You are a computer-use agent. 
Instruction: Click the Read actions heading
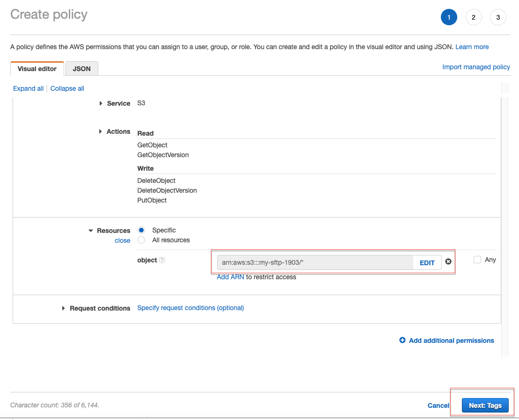tap(145, 133)
